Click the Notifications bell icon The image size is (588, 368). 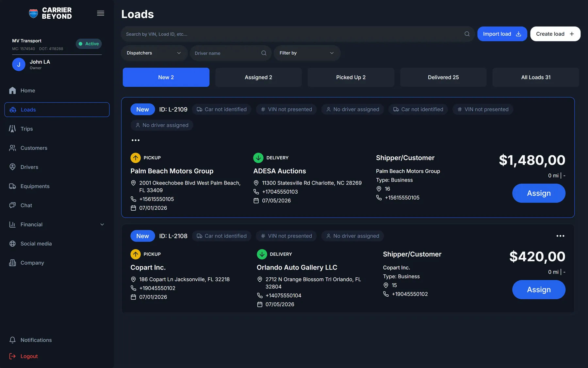pos(12,340)
